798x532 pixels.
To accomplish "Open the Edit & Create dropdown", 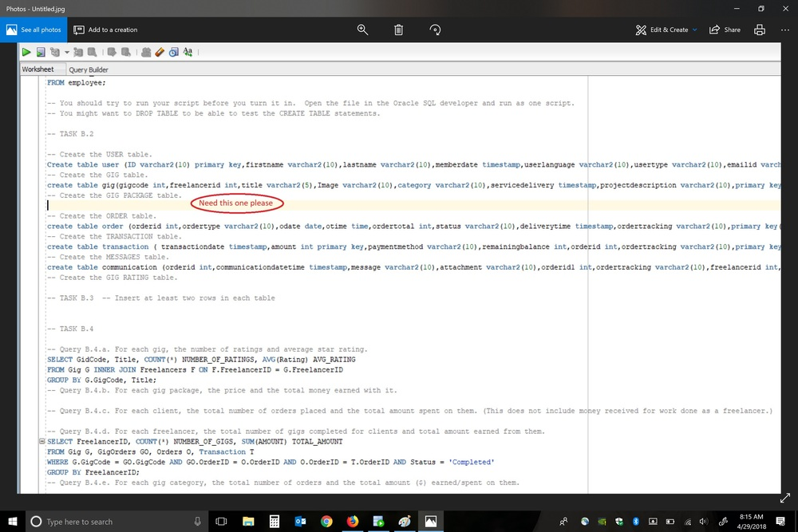I will coord(666,30).
